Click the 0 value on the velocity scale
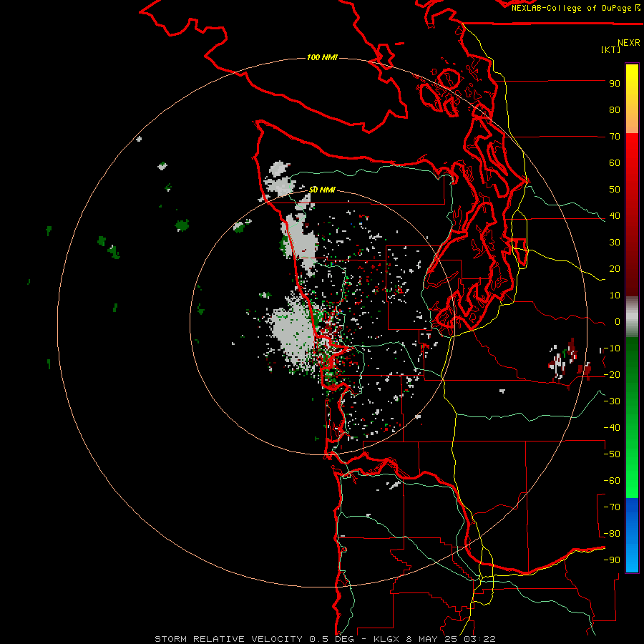Viewport: 644px width, 644px height. (x=618, y=322)
